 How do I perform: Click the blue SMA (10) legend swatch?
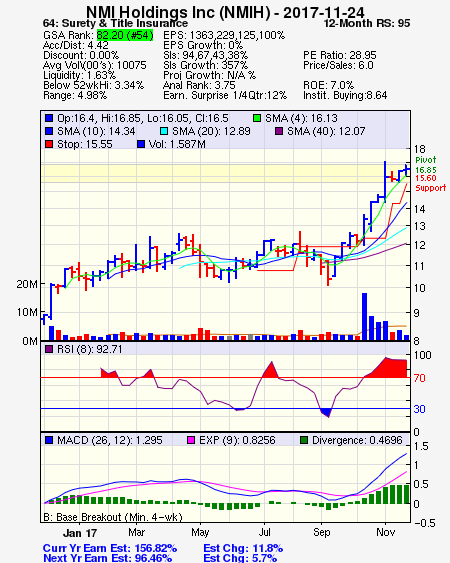49,131
